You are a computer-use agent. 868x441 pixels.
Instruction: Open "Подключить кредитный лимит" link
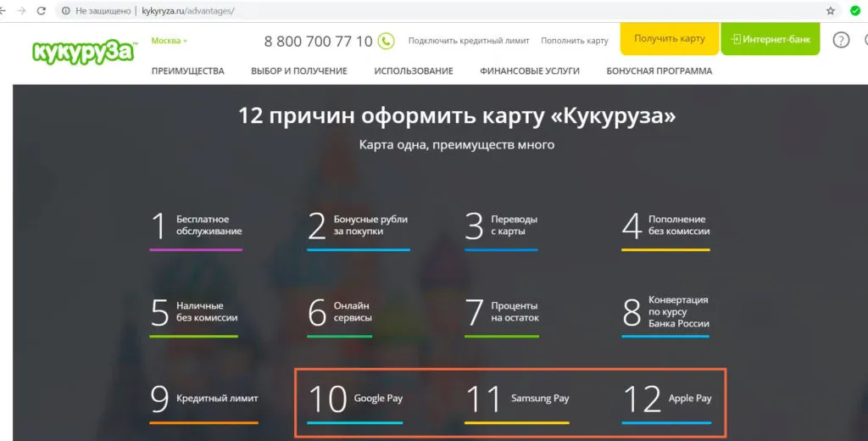point(469,41)
